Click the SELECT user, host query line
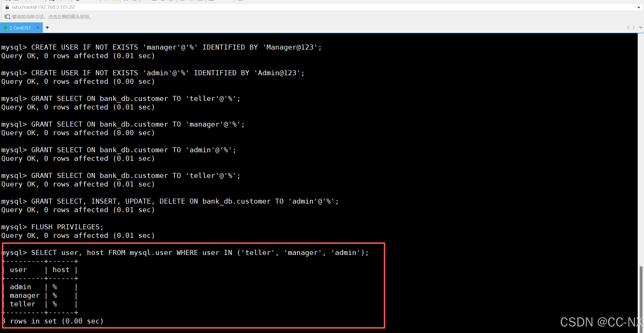 (x=200, y=252)
